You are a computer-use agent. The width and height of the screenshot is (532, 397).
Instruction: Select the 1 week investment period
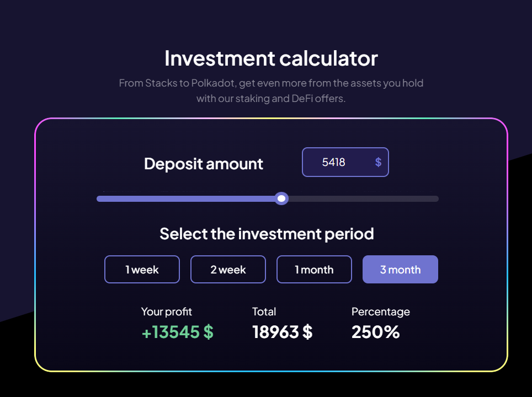(142, 270)
